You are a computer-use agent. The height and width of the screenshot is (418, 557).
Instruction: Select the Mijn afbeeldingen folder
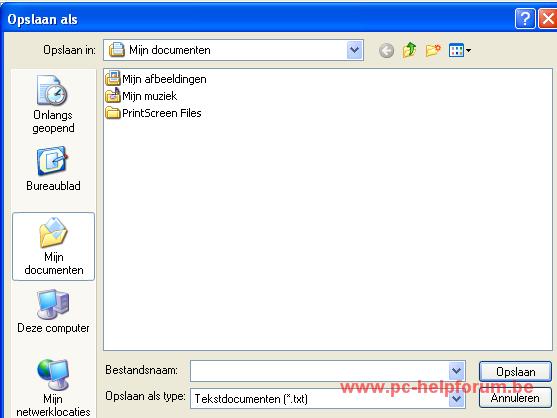tap(156, 78)
